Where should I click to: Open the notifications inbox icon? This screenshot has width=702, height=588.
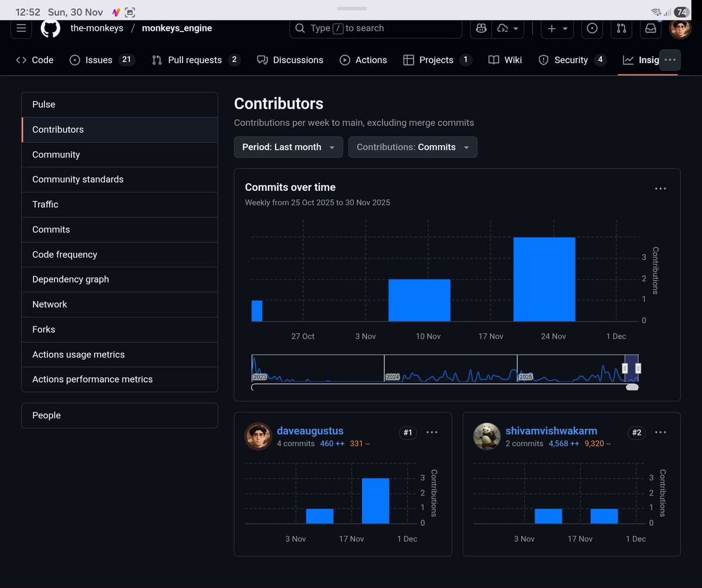651,28
